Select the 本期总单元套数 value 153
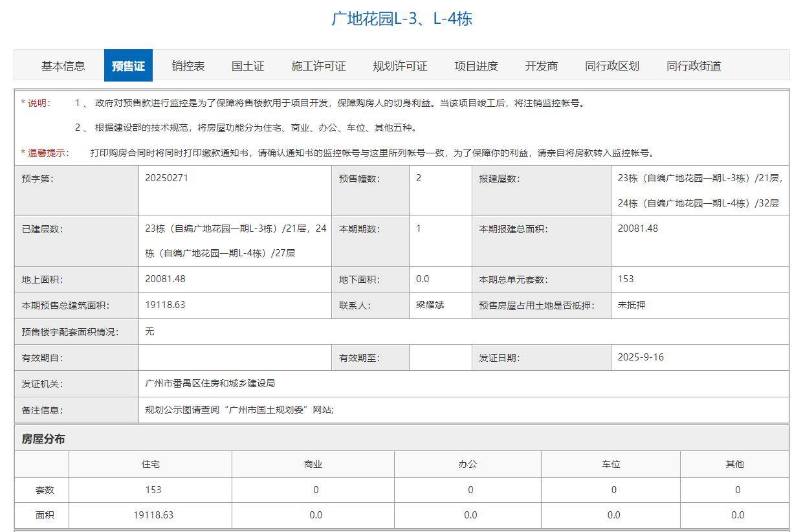803x532 pixels. [626, 279]
